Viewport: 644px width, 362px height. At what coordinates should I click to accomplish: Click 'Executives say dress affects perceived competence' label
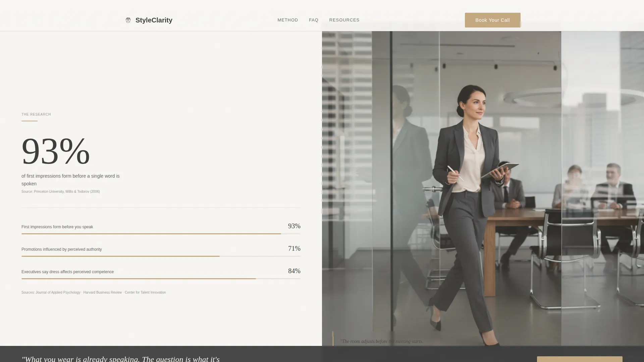67,272
